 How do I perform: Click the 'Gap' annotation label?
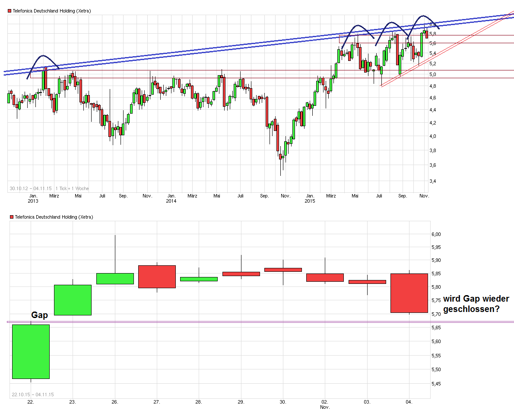pos(39,315)
